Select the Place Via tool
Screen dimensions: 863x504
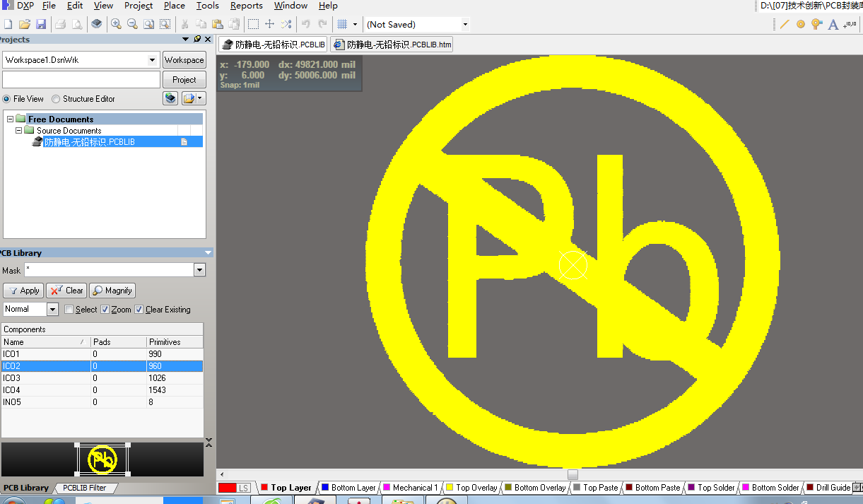click(x=817, y=24)
